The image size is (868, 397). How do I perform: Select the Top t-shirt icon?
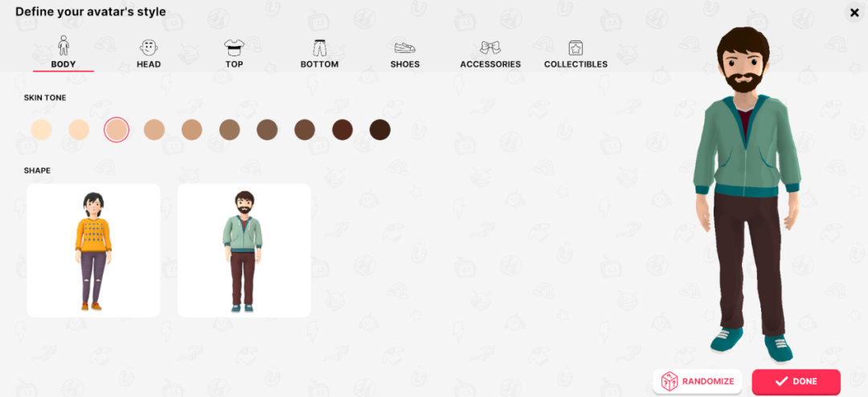point(234,47)
